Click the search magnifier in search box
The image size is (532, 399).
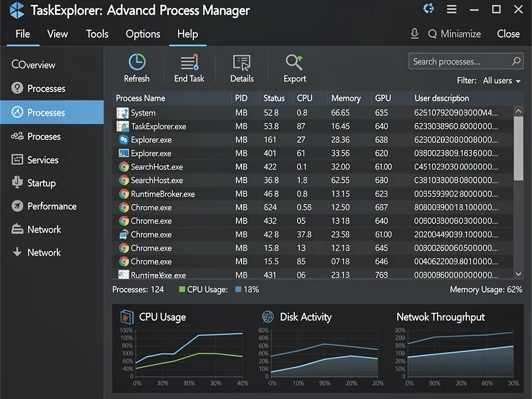tap(516, 61)
